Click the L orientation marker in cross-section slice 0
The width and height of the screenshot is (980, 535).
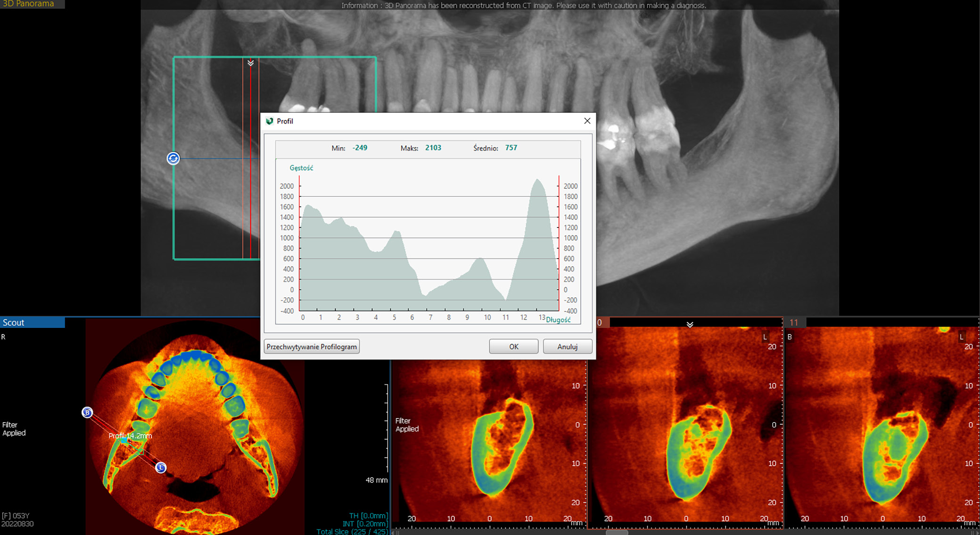(x=765, y=337)
